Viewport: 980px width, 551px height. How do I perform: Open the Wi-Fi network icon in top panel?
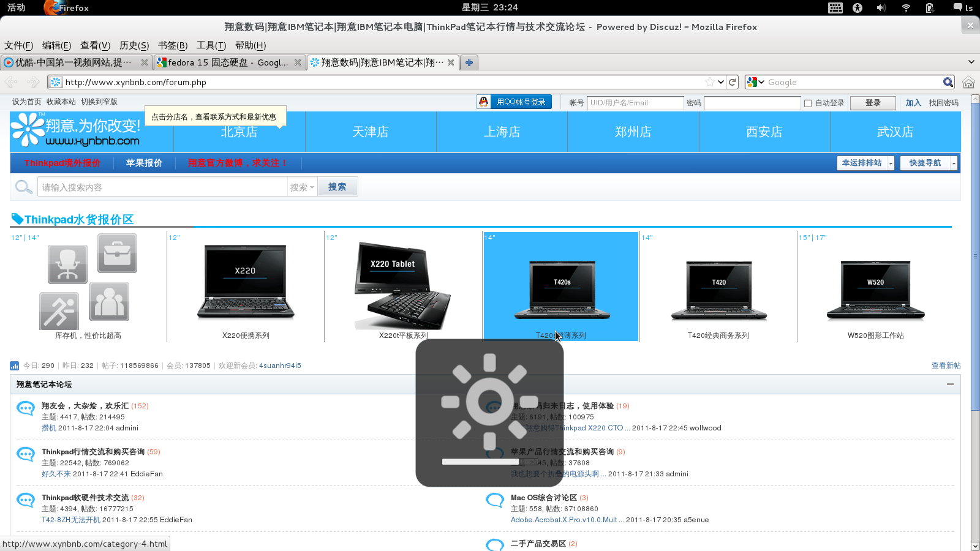(x=906, y=7)
